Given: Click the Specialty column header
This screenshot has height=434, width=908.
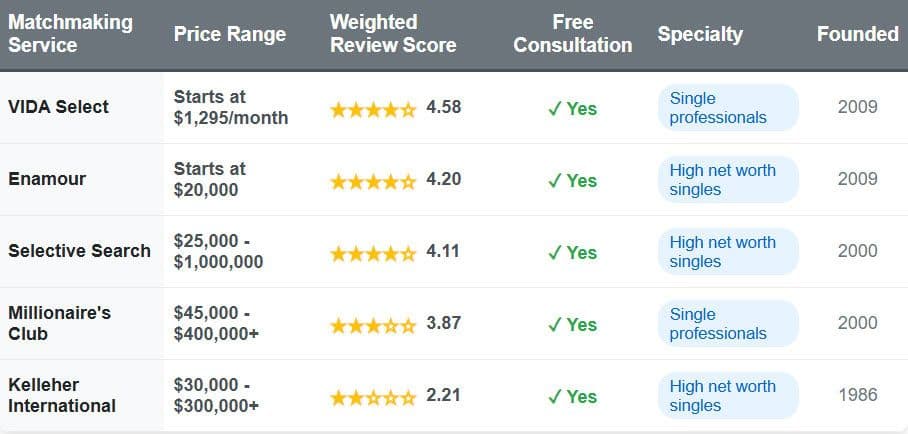Looking at the screenshot, I should pyautogui.click(x=700, y=34).
